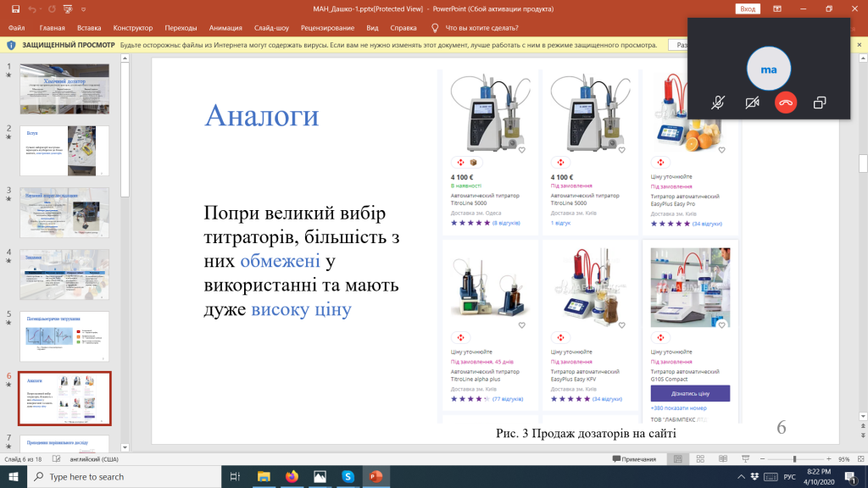This screenshot has height=488, width=868.
Task: Toggle the camera in the call overlay
Action: click(x=752, y=103)
